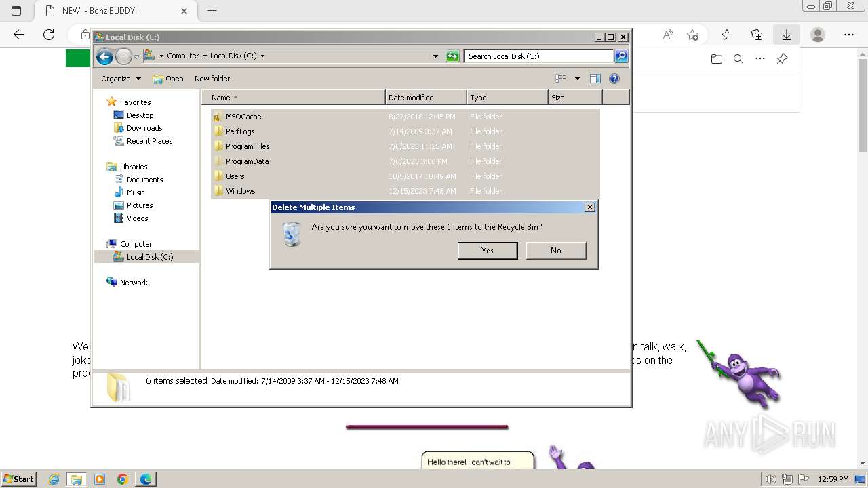Select Local Disk (C:) in the sidebar
Image resolution: width=868 pixels, height=488 pixels.
[x=149, y=257]
